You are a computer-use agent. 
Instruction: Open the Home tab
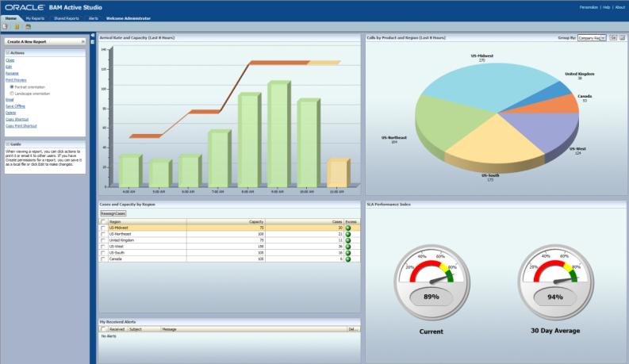(x=11, y=18)
